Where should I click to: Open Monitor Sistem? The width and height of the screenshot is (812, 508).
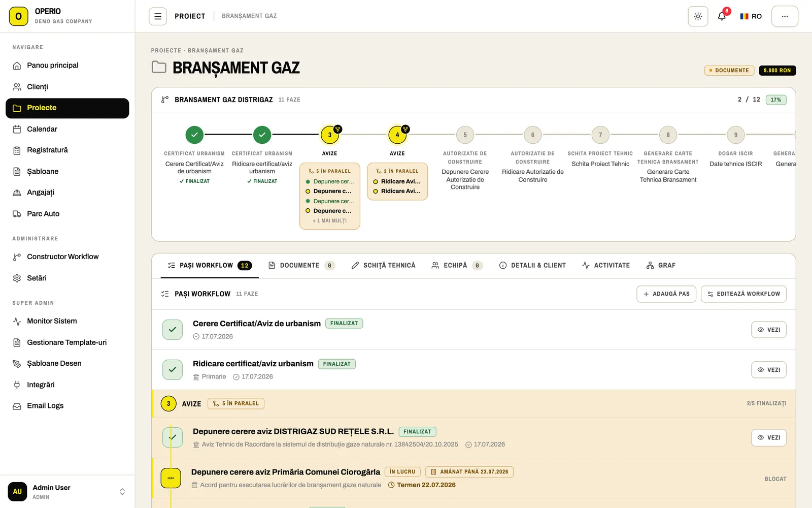pos(67,321)
